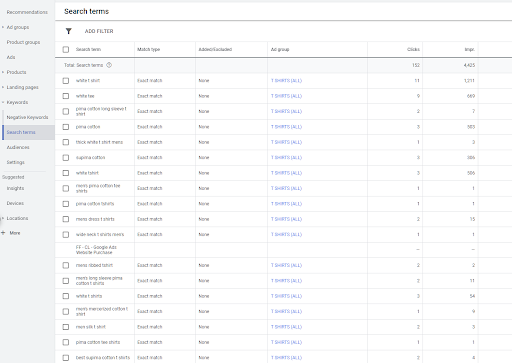
Task: Expand the Landing pages sidebar section
Action: pyautogui.click(x=3, y=87)
